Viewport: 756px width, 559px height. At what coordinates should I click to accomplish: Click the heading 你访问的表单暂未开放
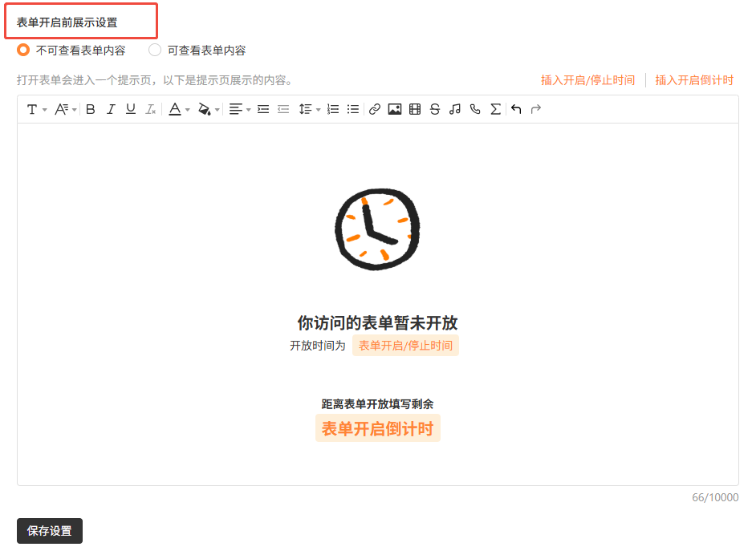point(377,323)
